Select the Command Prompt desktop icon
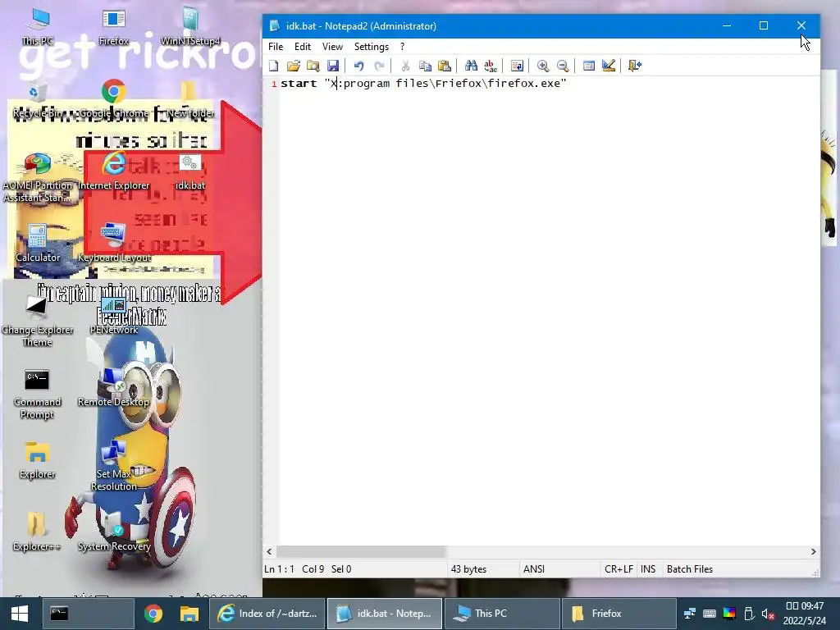 click(37, 393)
